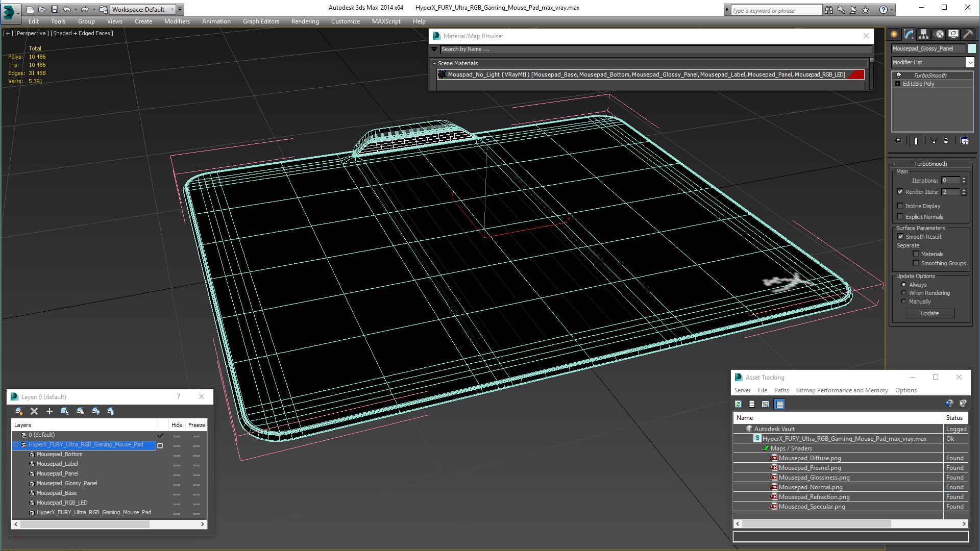Switch Asset Tracking to Table View icon
Image resolution: width=980 pixels, height=551 pixels.
pyautogui.click(x=780, y=404)
